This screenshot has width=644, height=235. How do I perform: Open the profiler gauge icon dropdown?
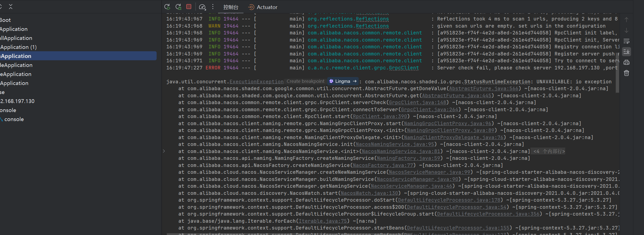pos(202,7)
